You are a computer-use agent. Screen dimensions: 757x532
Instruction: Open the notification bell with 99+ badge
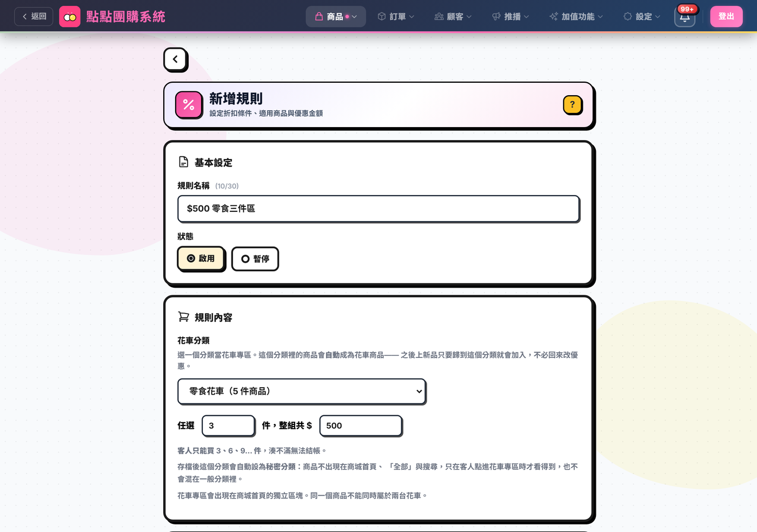point(685,17)
